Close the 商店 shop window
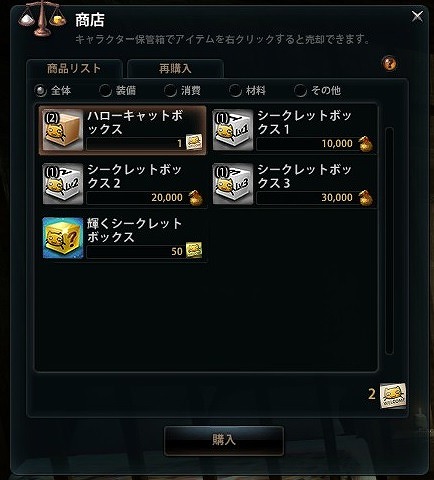Screen dimensions: 434x480 point(417,16)
